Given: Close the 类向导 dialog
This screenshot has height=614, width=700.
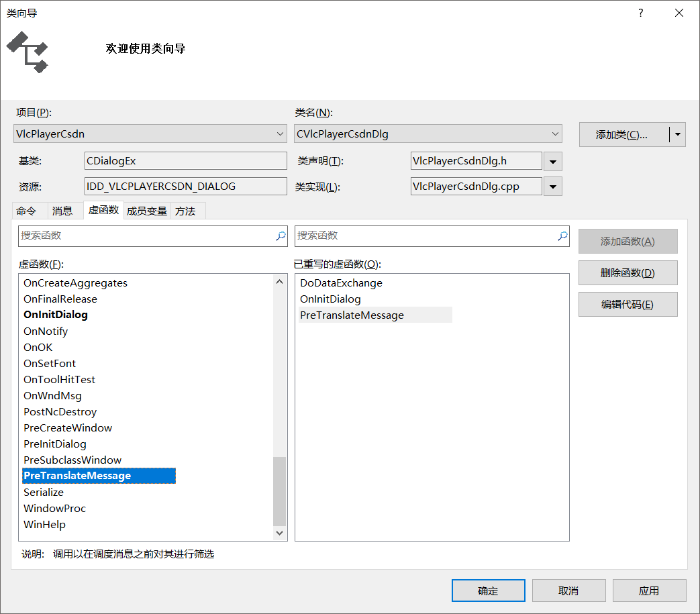Looking at the screenshot, I should [679, 13].
